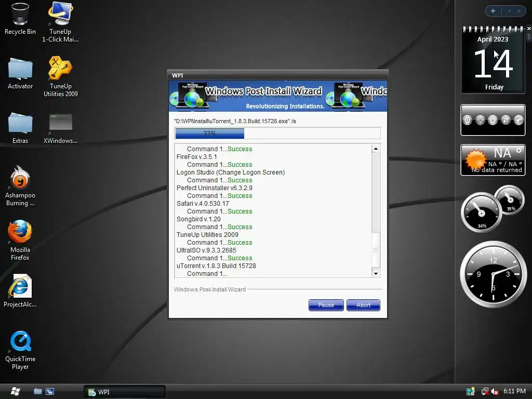Open the Windows Start menu
Screen dimensions: 532x399
click(x=15, y=392)
